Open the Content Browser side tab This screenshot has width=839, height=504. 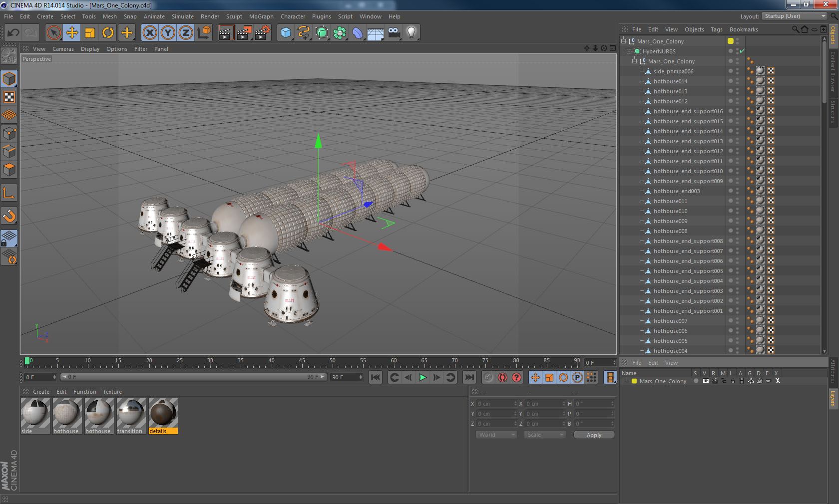coord(833,71)
